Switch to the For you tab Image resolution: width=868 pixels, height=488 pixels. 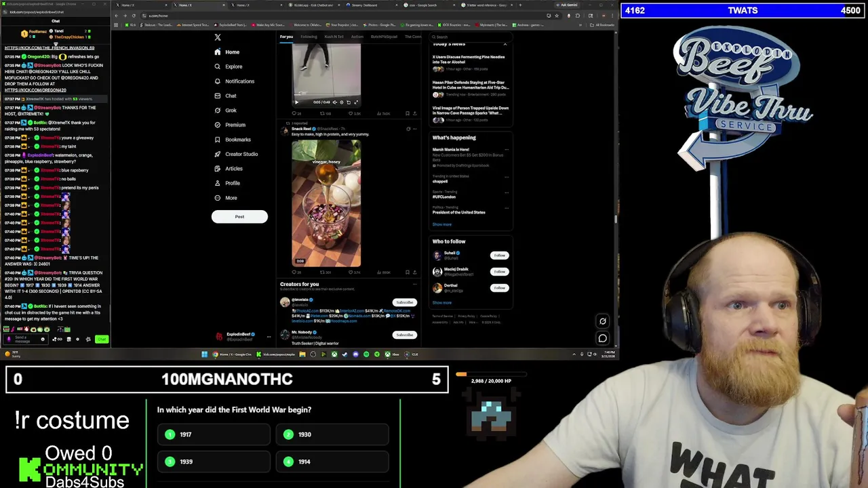click(286, 37)
